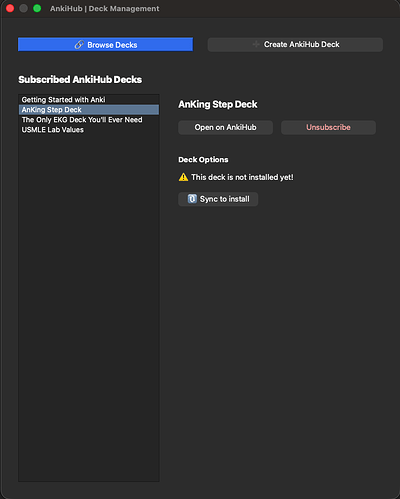Open deck on AnkiHub
Image resolution: width=400 pixels, height=499 pixels.
click(x=225, y=127)
